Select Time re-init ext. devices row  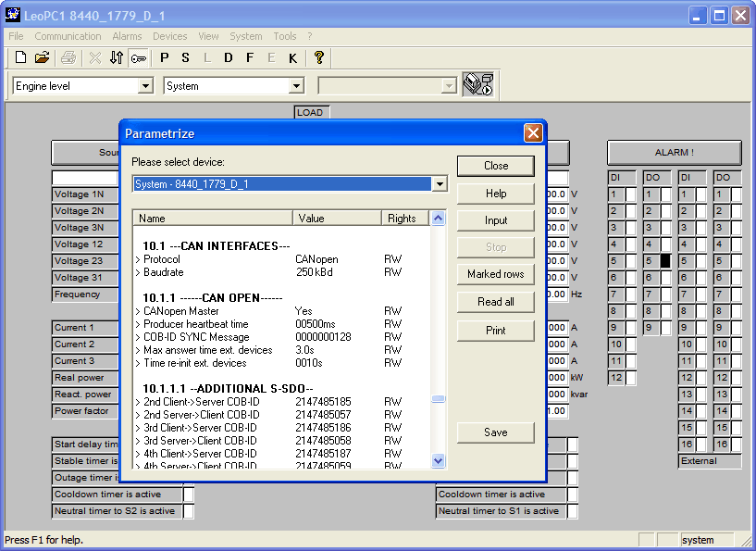pyautogui.click(x=281, y=363)
